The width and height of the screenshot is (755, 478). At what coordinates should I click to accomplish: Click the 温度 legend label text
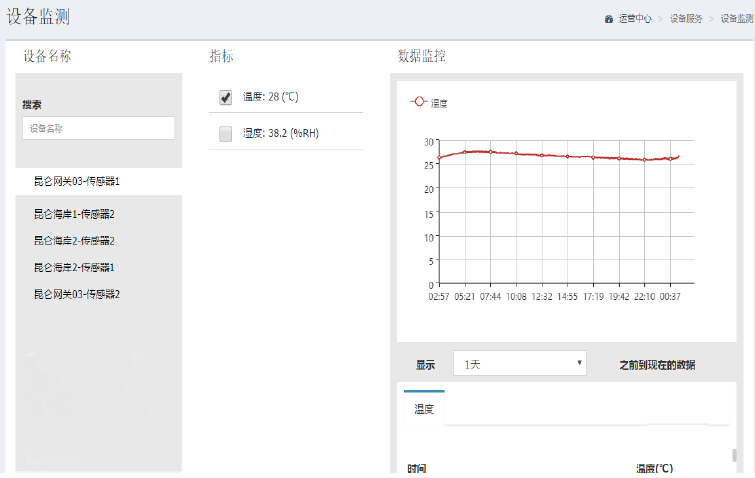click(439, 103)
